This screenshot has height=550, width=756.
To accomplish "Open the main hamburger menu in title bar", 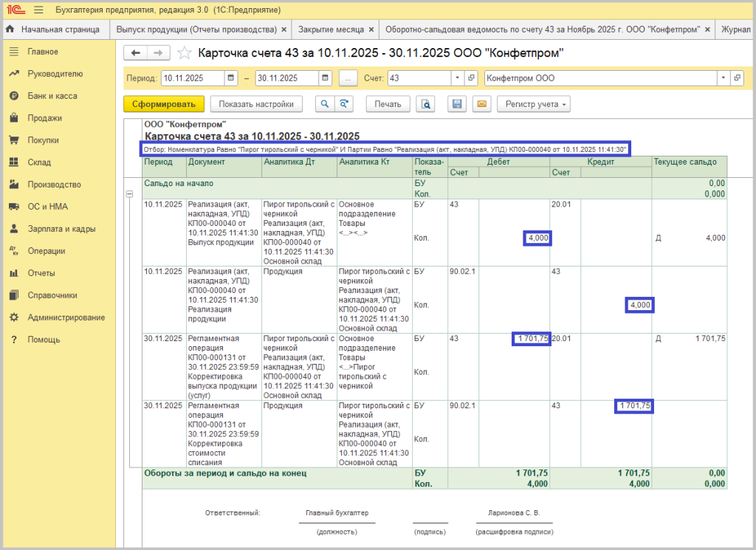I will pyautogui.click(x=38, y=10).
